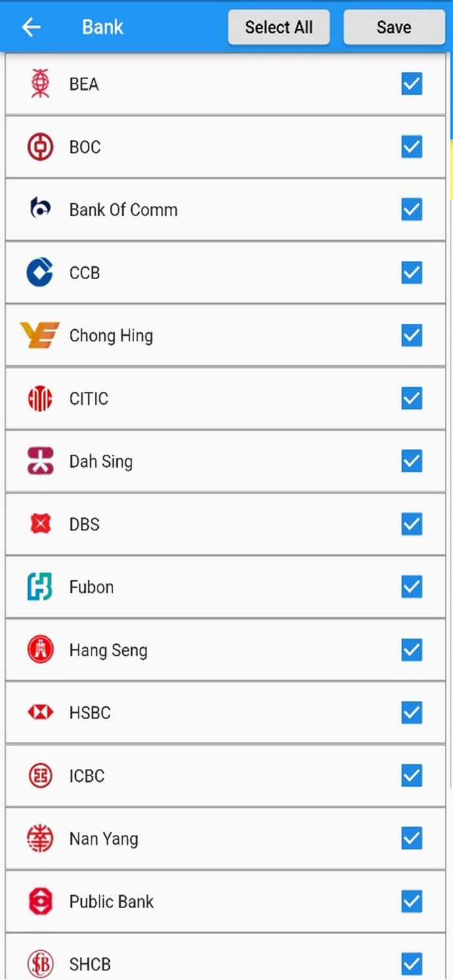Uncheck the Nan Yang checkbox

tap(412, 838)
